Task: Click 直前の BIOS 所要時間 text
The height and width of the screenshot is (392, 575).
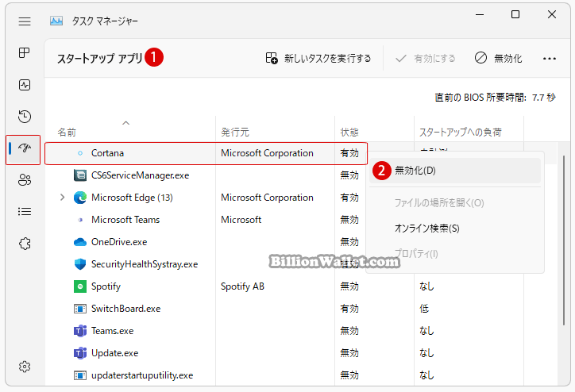Action: 480,98
